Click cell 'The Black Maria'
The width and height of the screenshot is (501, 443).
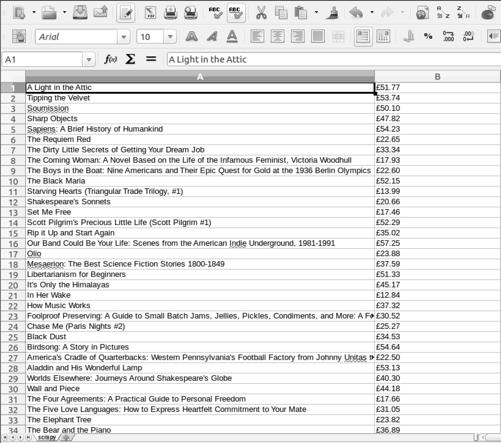tap(200, 181)
